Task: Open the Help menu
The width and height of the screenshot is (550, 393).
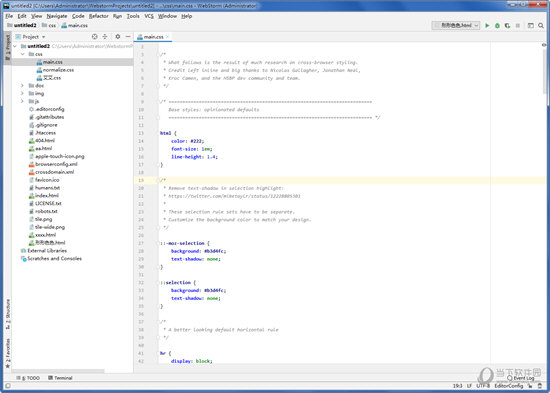Action: coord(187,16)
